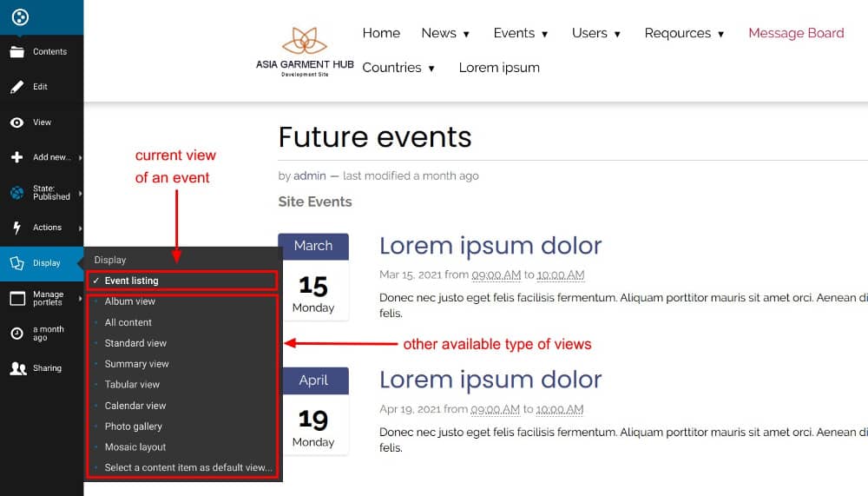
Task: Select the Edit pencil icon
Action: 16,87
